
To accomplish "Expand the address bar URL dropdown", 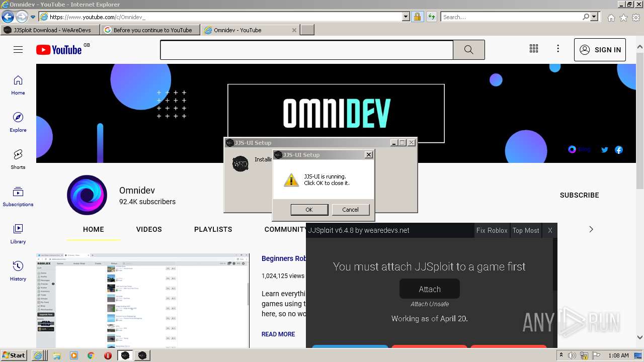I will click(406, 17).
